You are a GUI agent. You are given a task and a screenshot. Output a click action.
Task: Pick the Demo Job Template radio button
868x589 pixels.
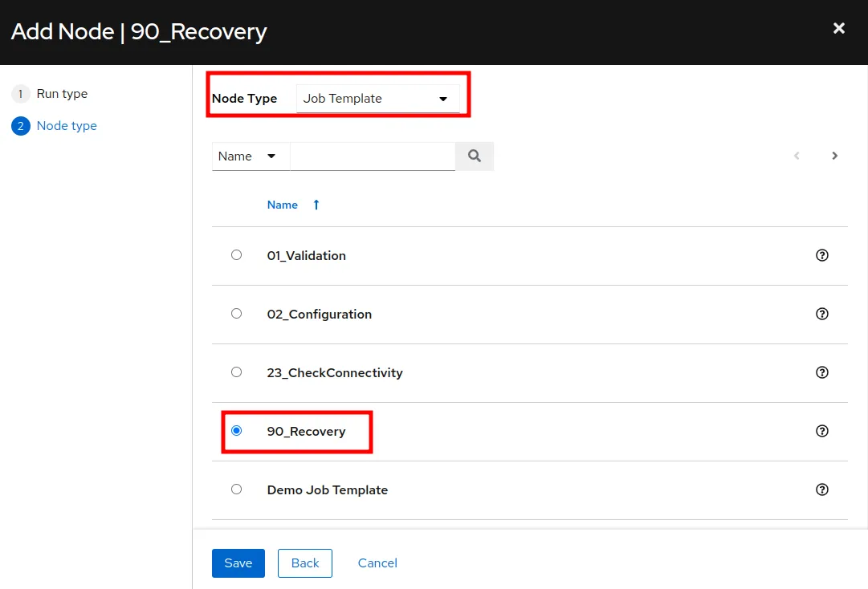[x=236, y=489]
